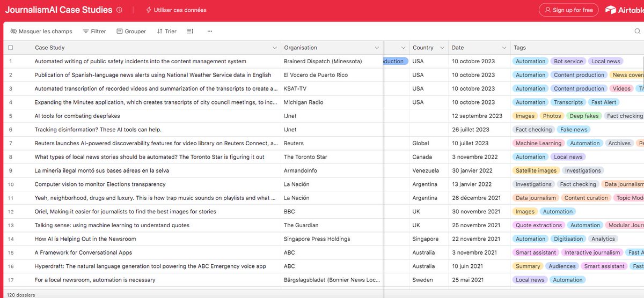Click the 'Digitisation' tag
This screenshot has width=644, height=298.
click(x=568, y=239)
